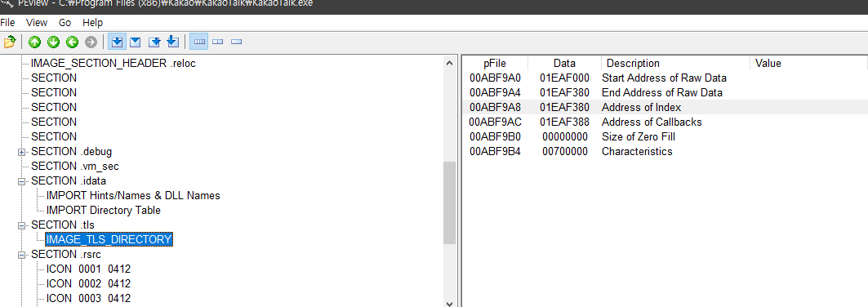The height and width of the screenshot is (307, 868).
Task: Select IMPORT Hints/Names & DLL Names
Action: [133, 195]
